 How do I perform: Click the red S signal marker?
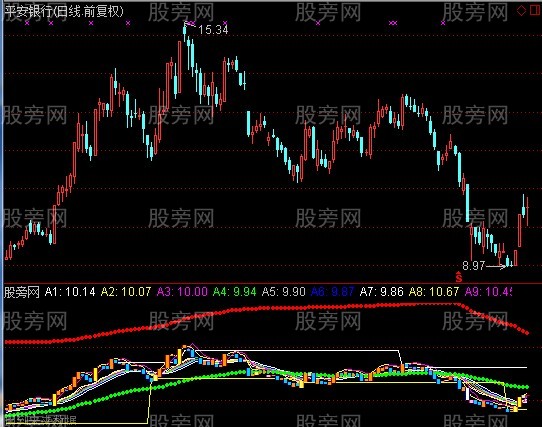459,277
